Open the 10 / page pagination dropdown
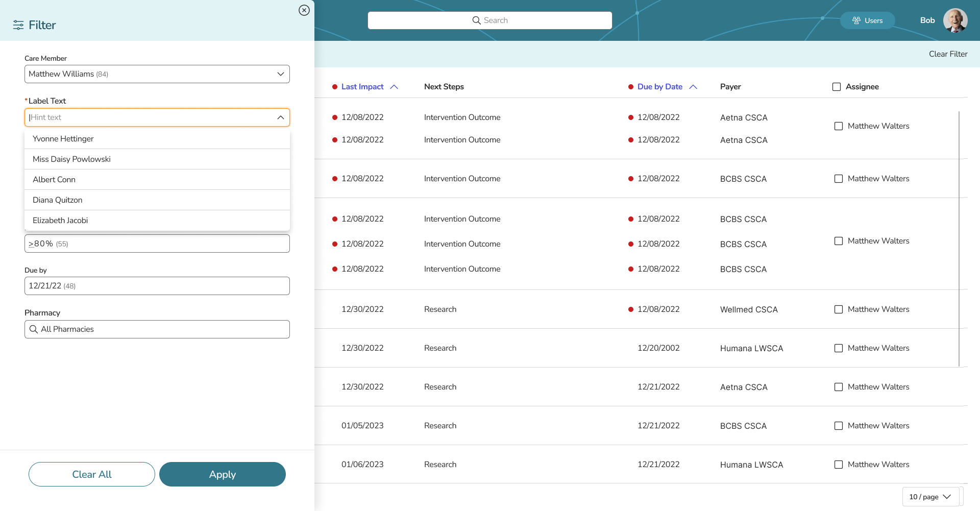 (x=930, y=497)
